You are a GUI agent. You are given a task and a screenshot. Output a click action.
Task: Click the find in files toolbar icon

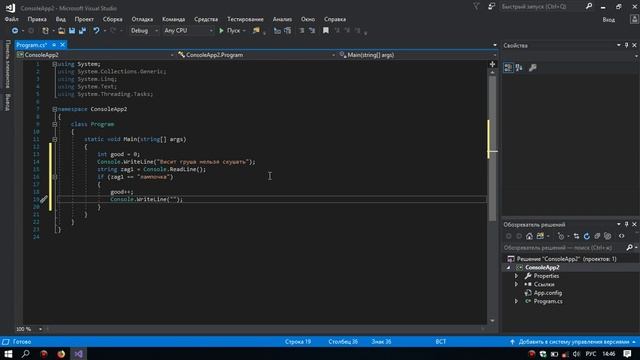pos(256,31)
